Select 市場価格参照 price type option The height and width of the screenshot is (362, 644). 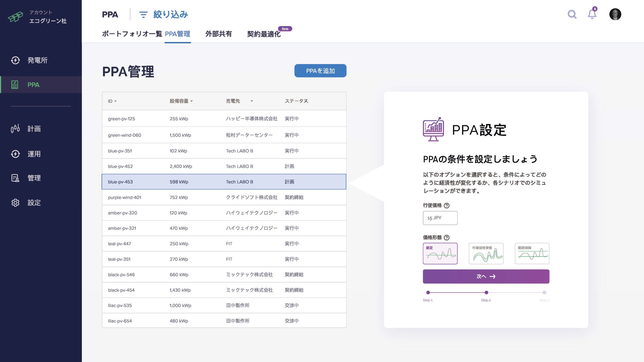point(486,254)
